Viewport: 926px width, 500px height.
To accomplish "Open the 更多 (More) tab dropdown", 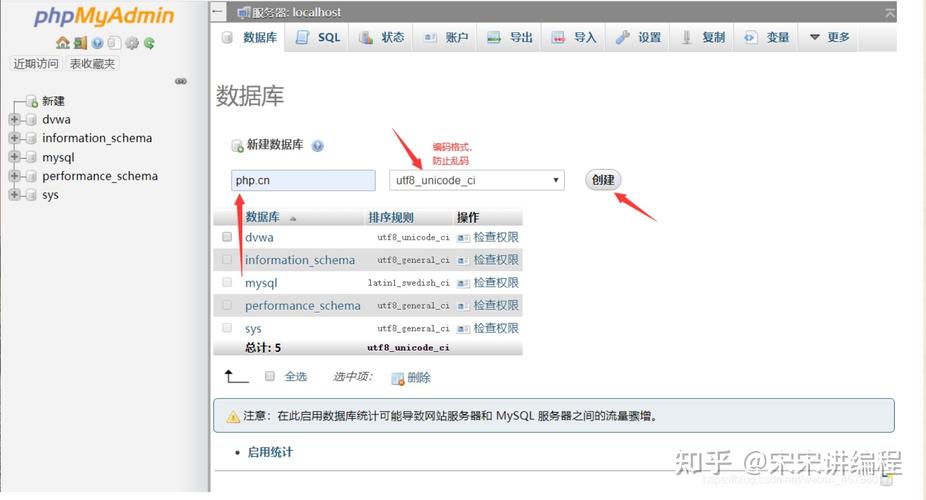I will [x=829, y=37].
